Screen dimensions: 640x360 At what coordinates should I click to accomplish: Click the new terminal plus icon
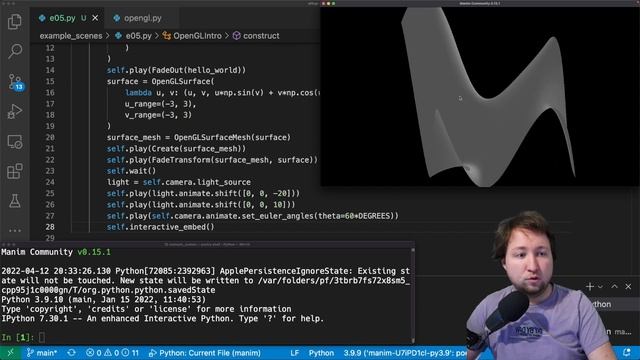(589, 287)
